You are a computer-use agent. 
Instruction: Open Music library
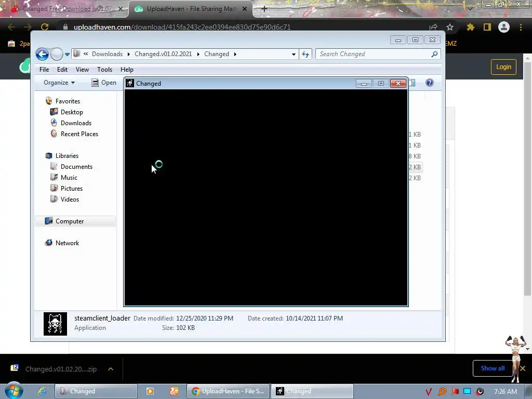[69, 178]
